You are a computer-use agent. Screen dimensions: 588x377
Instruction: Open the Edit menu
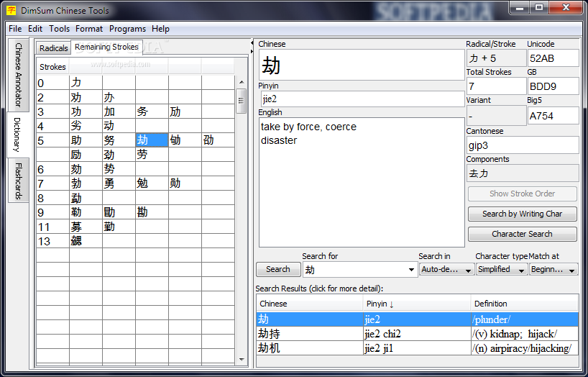tap(35, 29)
